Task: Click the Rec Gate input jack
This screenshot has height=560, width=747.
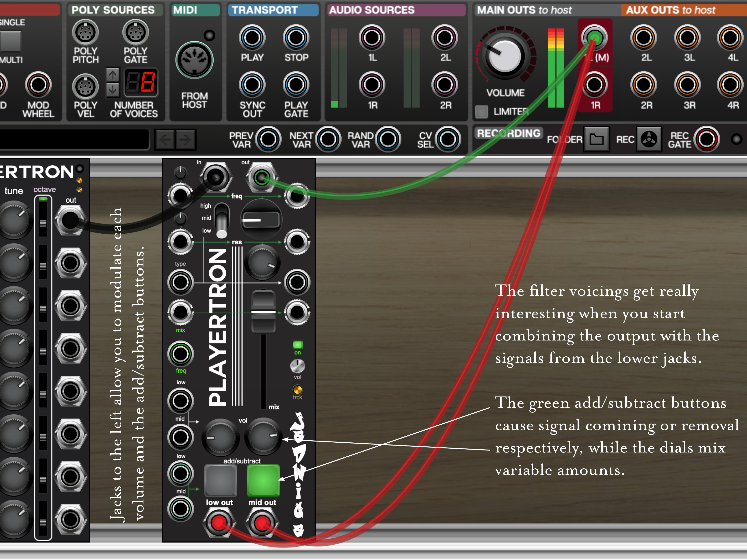Action: (x=706, y=139)
